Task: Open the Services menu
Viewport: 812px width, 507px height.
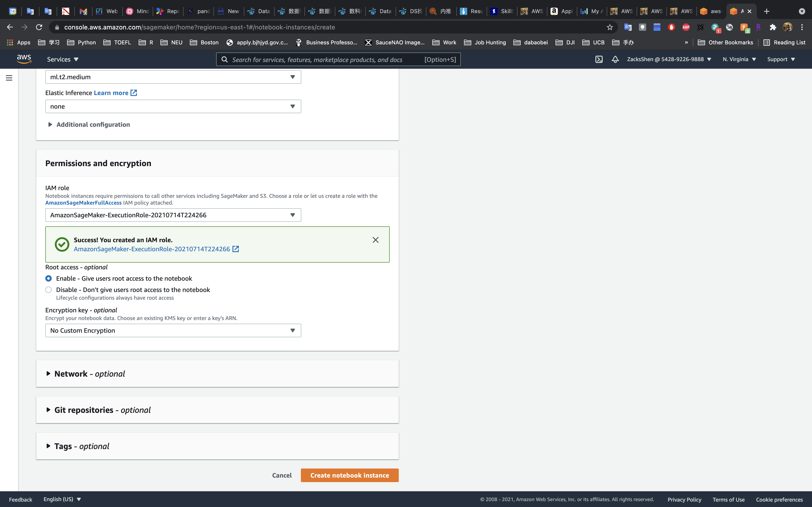Action: tap(63, 59)
